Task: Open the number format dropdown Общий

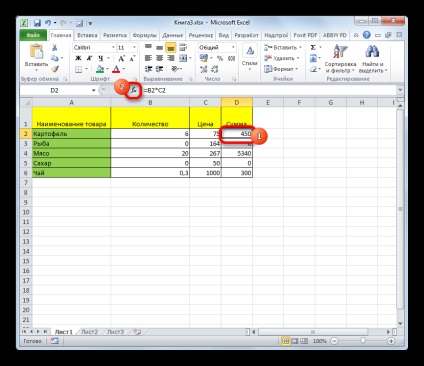Action: (233, 48)
